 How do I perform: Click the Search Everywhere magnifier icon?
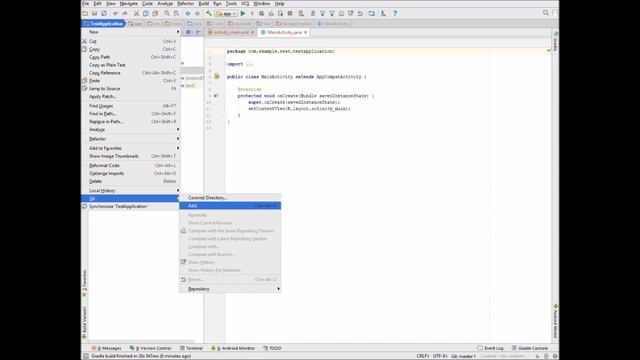point(546,13)
